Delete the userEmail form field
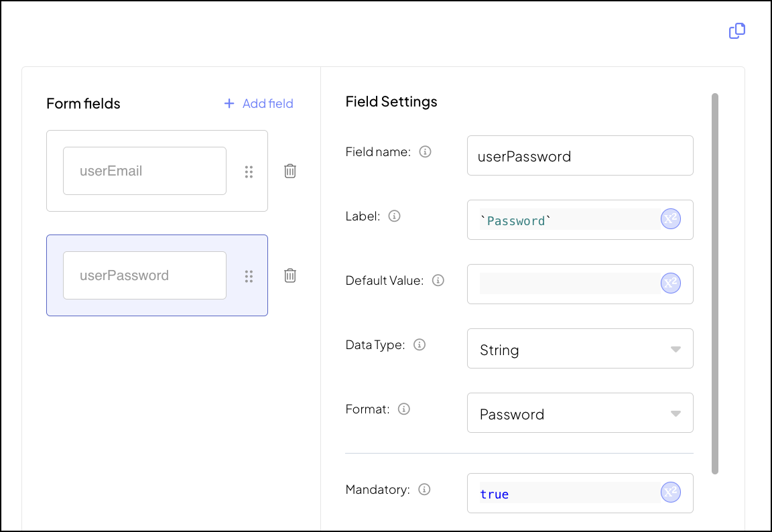The width and height of the screenshot is (772, 532). pos(290,171)
